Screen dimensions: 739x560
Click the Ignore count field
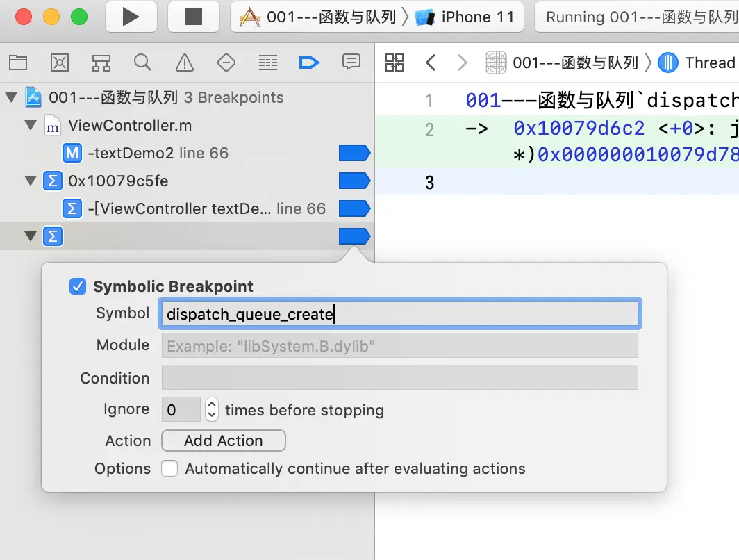[x=181, y=410]
